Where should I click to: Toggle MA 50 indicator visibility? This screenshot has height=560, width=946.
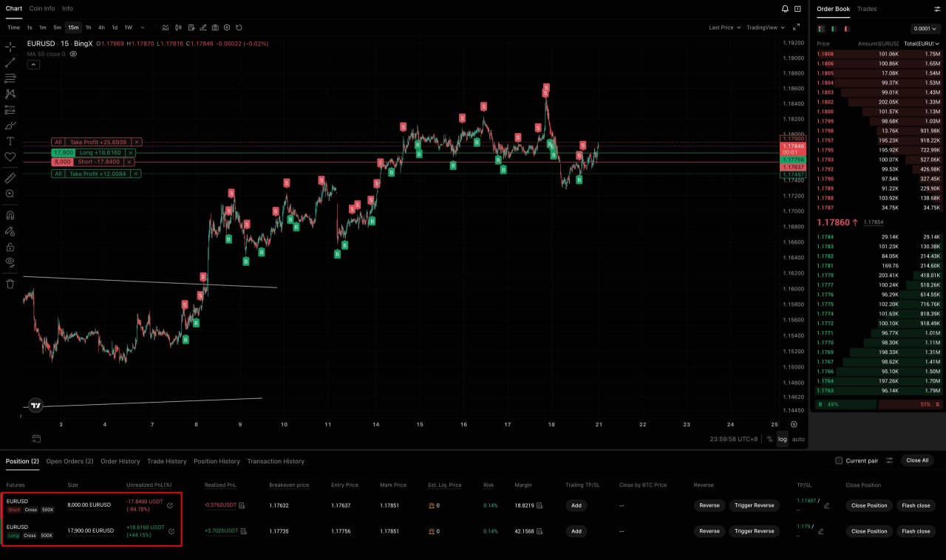(x=73, y=54)
